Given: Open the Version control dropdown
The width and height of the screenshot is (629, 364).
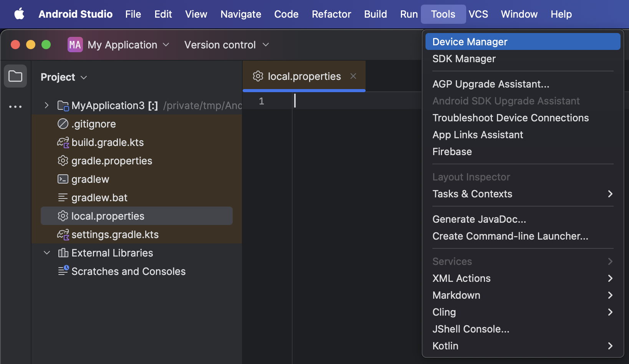Looking at the screenshot, I should 227,45.
